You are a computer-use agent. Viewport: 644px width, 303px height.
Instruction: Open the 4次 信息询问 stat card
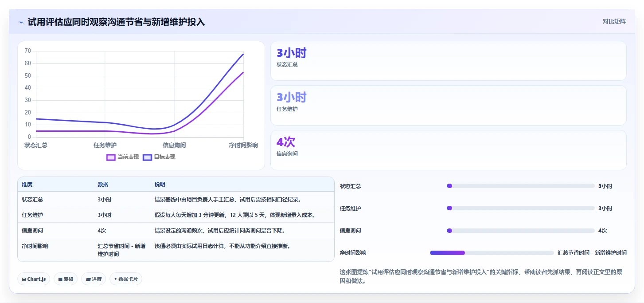[x=449, y=150]
